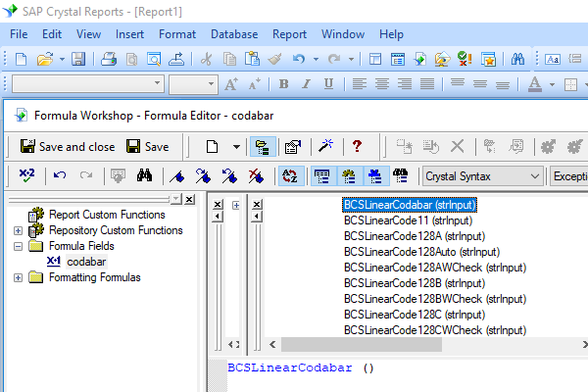Toggle Italic formatting
The height and width of the screenshot is (392, 588).
click(307, 83)
